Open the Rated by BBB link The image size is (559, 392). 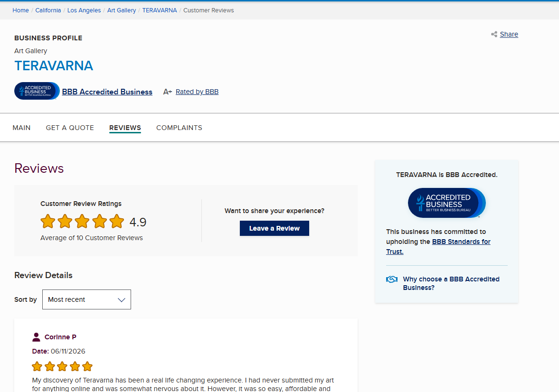197,92
